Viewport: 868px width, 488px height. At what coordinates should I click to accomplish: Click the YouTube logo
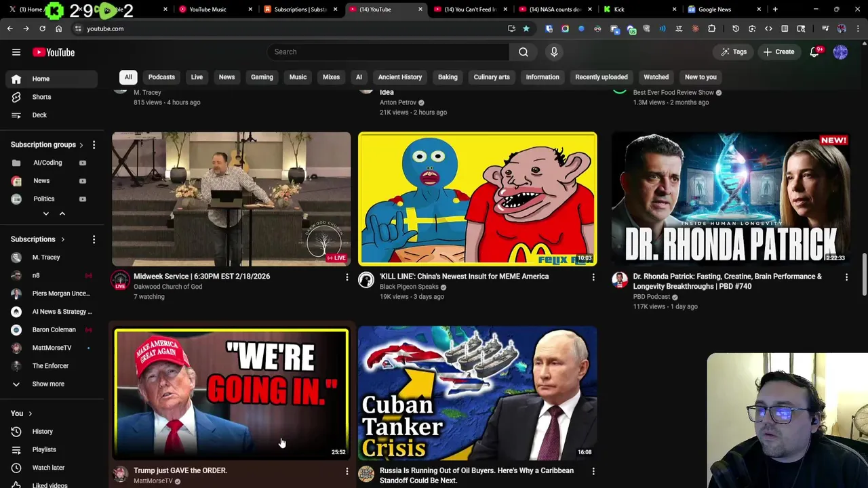click(54, 52)
